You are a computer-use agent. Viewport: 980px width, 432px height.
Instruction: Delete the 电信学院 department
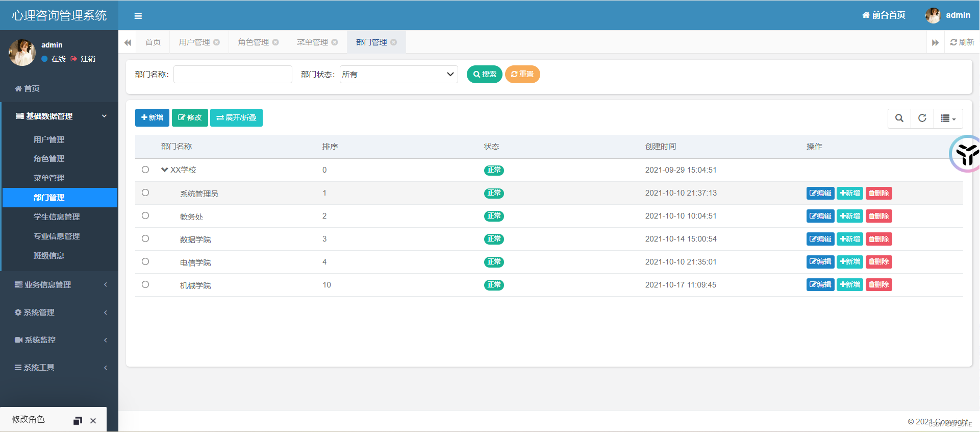(879, 261)
